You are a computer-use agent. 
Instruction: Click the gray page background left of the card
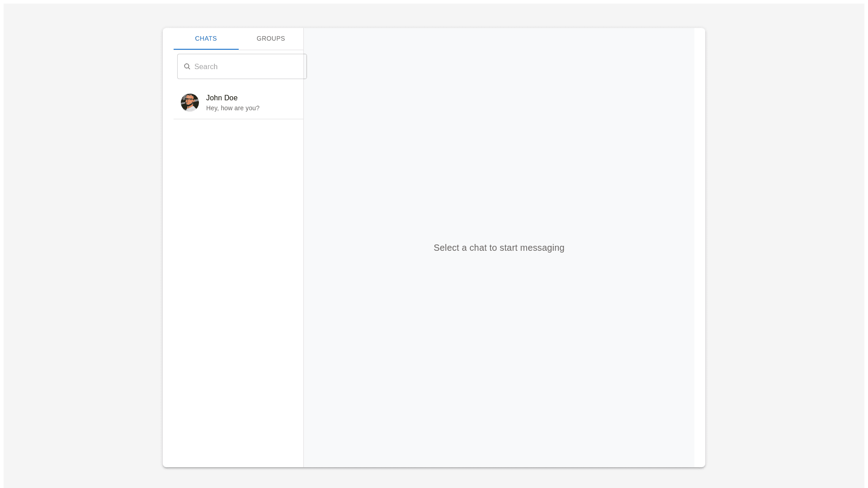[x=81, y=248]
